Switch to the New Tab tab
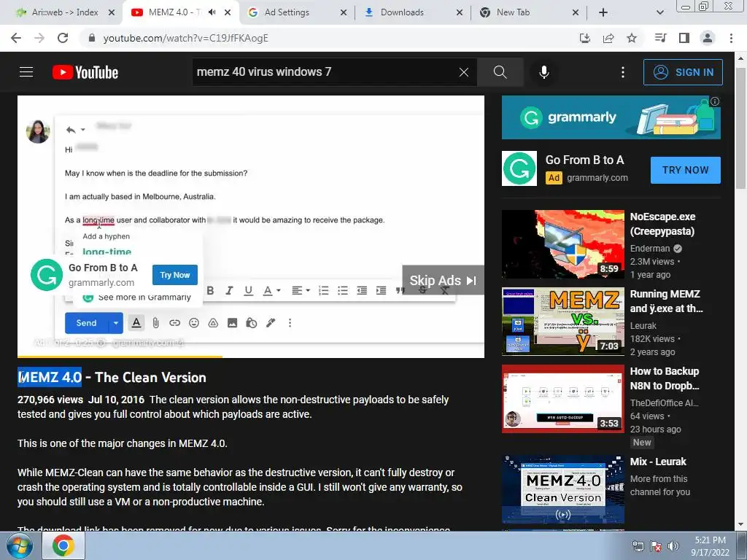Viewport: 747px width, 560px height. coord(513,12)
